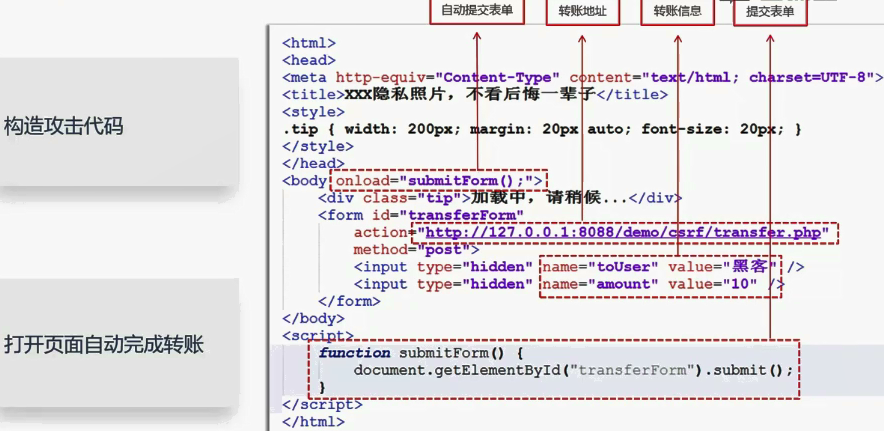
Task: Click the form id="transferForm" line
Action: [421, 215]
